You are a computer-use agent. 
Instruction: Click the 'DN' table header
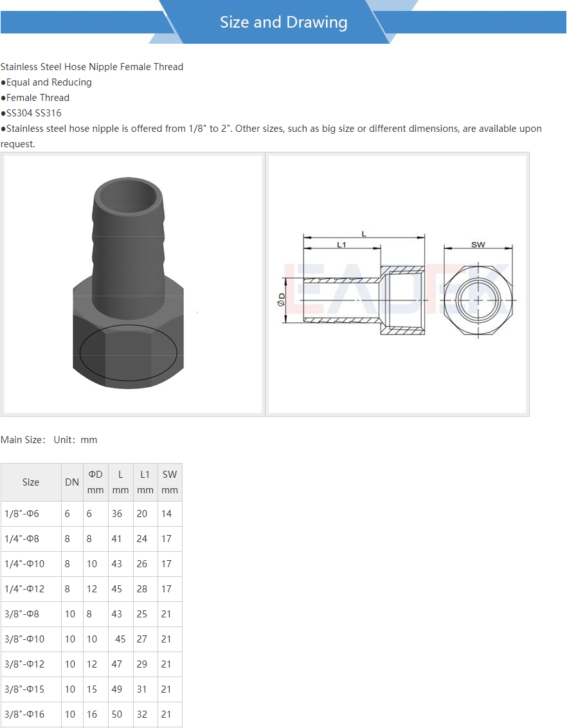(x=72, y=482)
